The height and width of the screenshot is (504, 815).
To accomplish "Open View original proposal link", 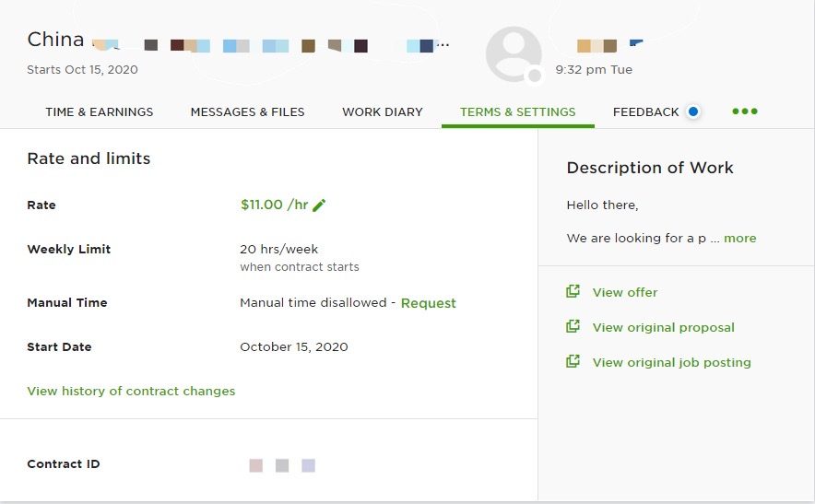I will 663,327.
